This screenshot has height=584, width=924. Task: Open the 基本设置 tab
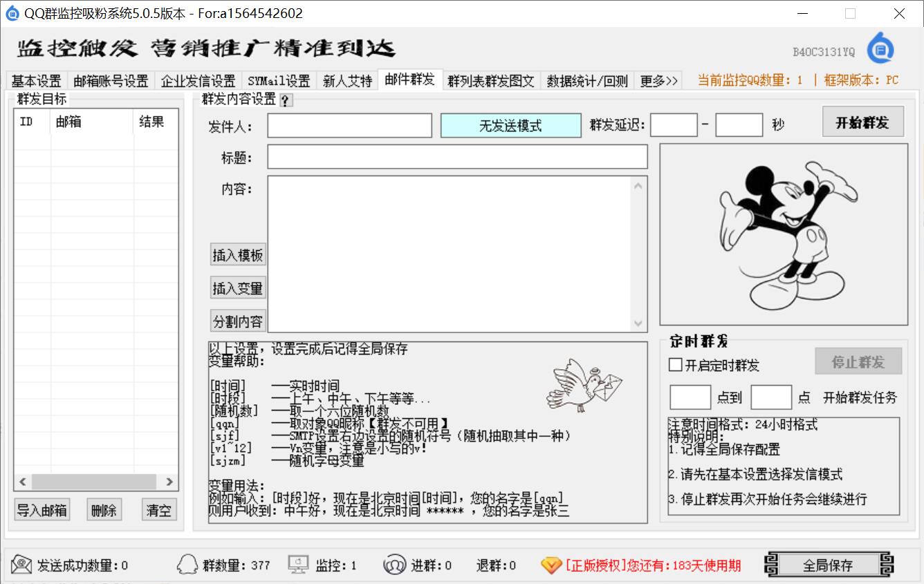[x=37, y=81]
